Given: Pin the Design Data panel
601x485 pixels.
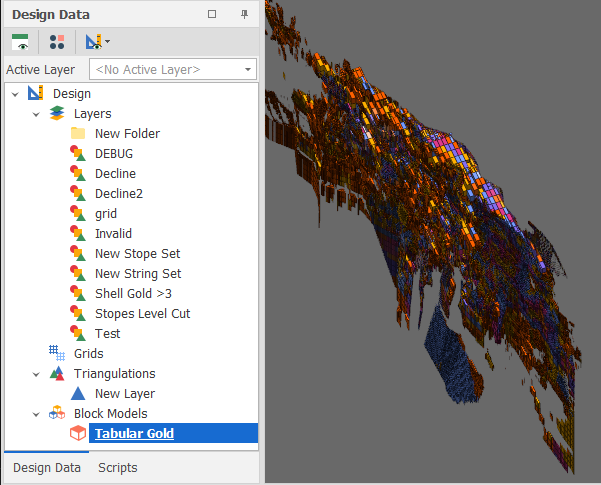Looking at the screenshot, I should [244, 15].
